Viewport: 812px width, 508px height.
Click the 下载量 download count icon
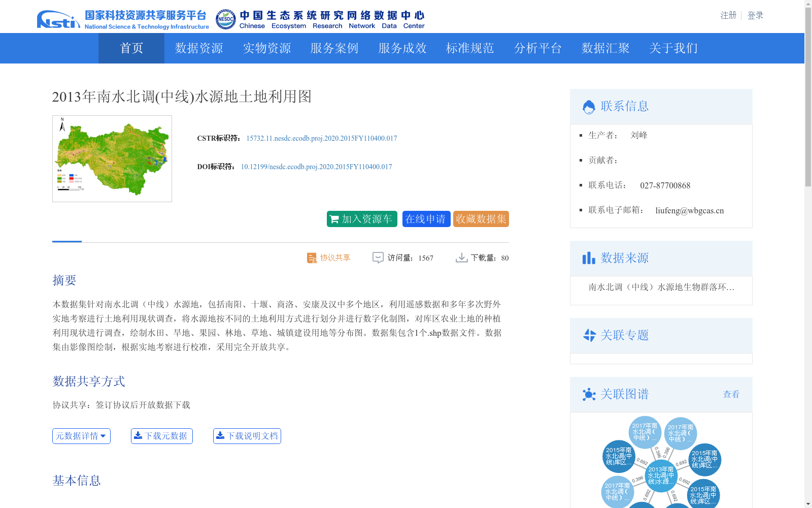pos(461,258)
